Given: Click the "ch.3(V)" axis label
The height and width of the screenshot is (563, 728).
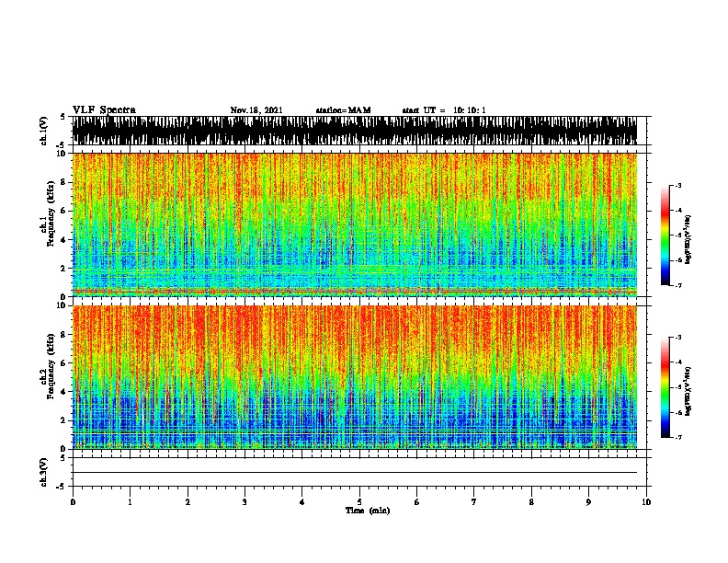Looking at the screenshot, I should [x=43, y=472].
